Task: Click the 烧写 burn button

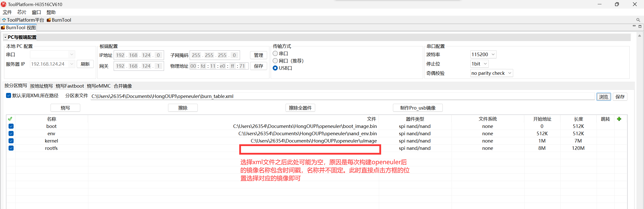Action: pos(65,108)
